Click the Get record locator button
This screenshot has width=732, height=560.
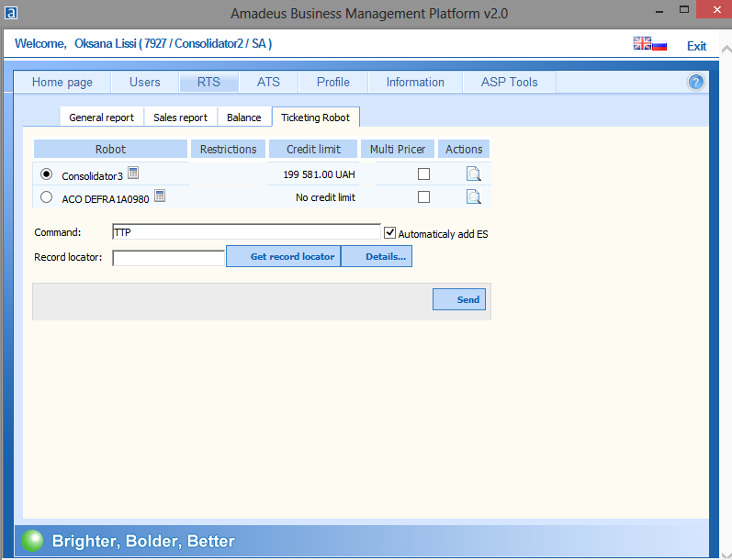point(284,256)
